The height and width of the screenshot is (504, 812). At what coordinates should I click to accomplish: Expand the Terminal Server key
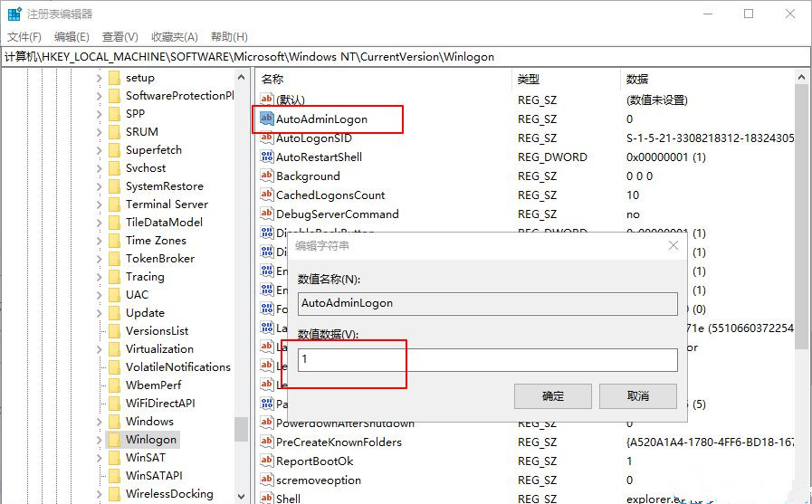pyautogui.click(x=99, y=204)
